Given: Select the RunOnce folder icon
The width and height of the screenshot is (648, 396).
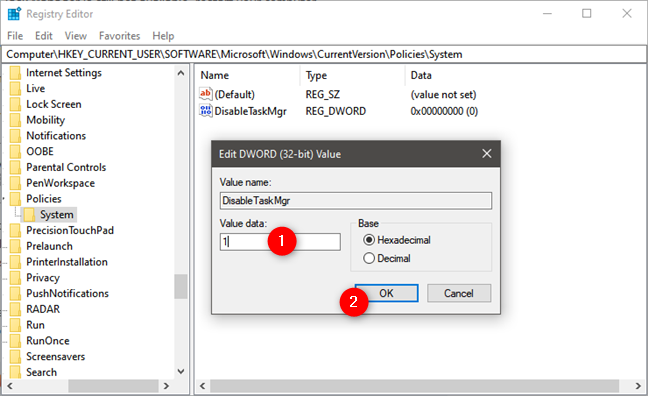Looking at the screenshot, I should click(x=15, y=341).
